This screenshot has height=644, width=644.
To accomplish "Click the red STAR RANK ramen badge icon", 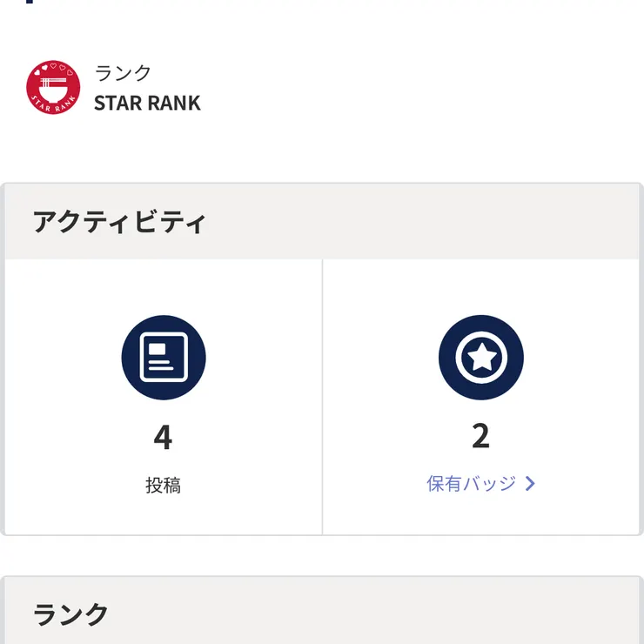I will click(x=53, y=88).
